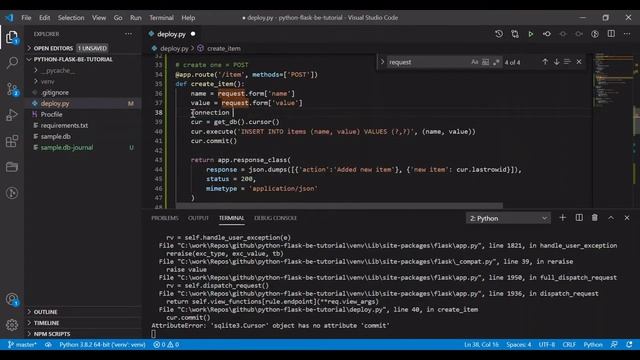Screen dimensions: 640x360
Task: Switch to Debug Console tab
Action: (276, 218)
